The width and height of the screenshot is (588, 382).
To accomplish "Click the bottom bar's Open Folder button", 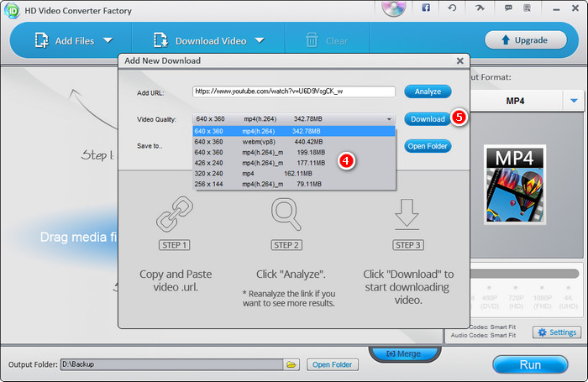I will coord(333,364).
